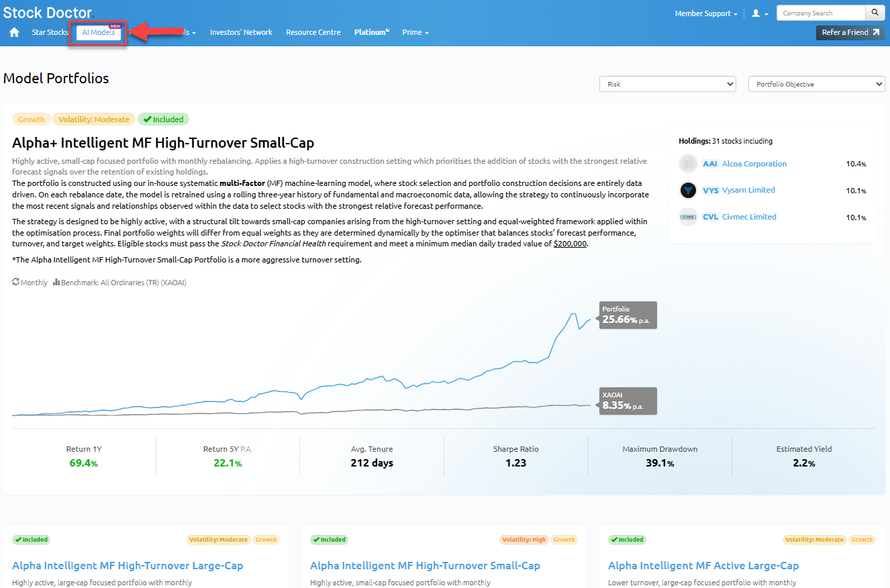Open Alpha Intelligent MF Active Large-Cap portfolio
This screenshot has height=588, width=890.
coord(703,566)
